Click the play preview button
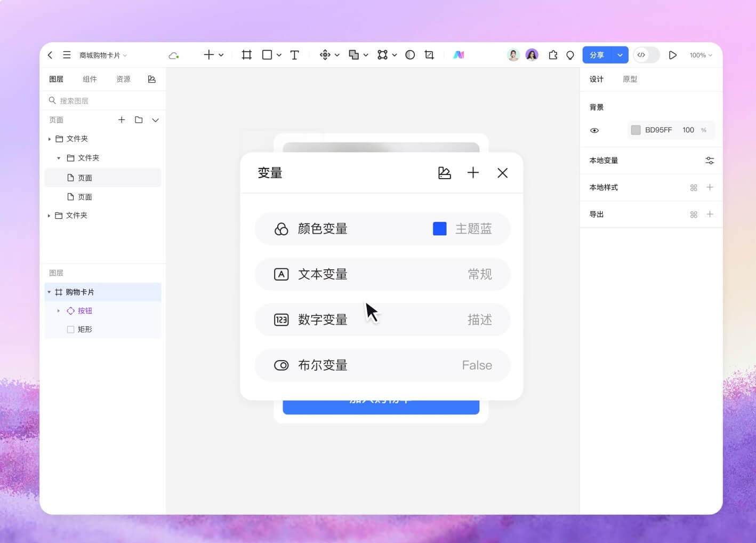This screenshot has width=756, height=543. 672,55
